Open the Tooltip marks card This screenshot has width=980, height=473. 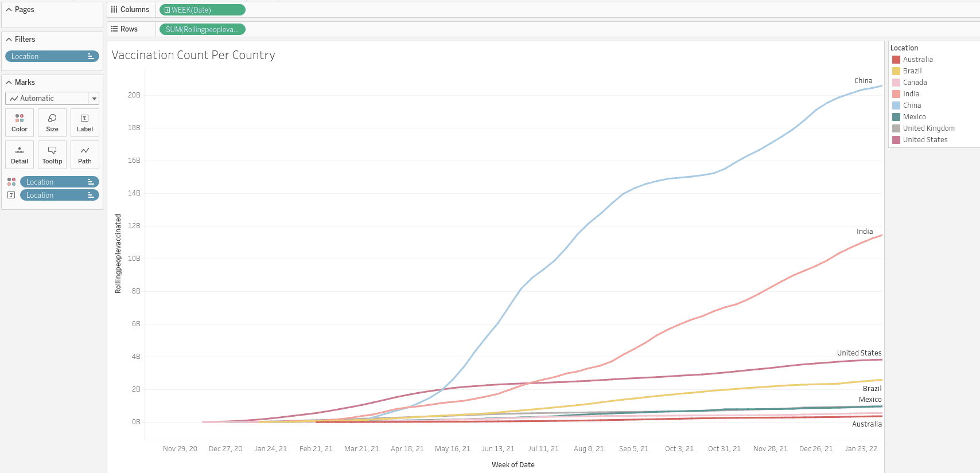point(52,155)
